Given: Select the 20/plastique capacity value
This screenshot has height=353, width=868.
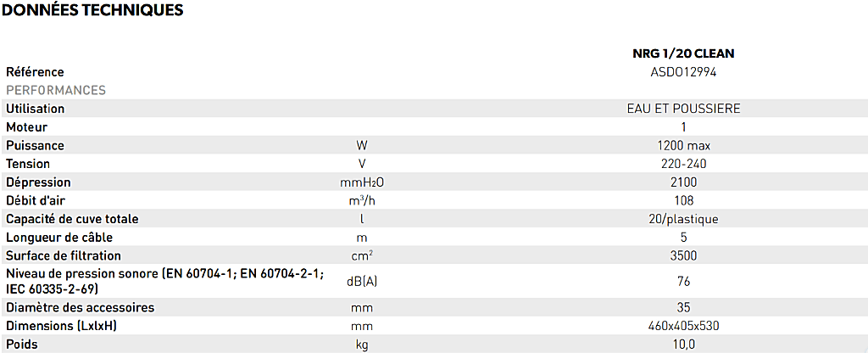Looking at the screenshot, I should [x=683, y=219].
